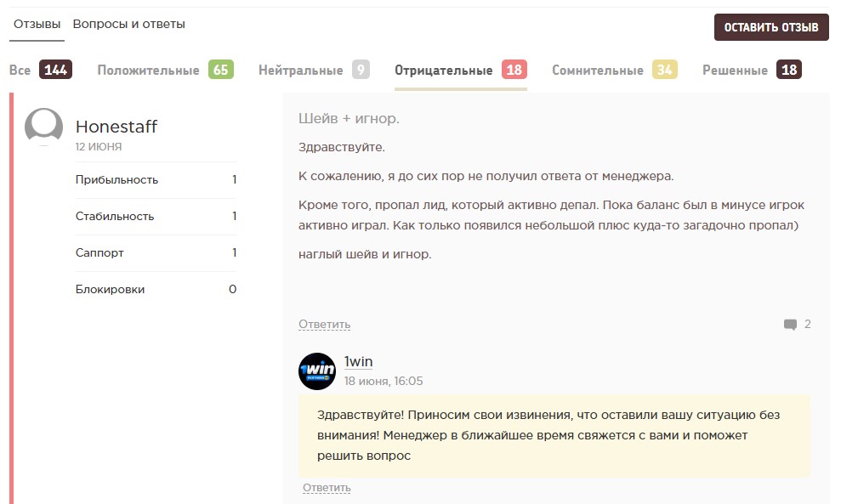The image size is (841, 504).
Task: Click the 18 negative count badge
Action: (x=514, y=70)
